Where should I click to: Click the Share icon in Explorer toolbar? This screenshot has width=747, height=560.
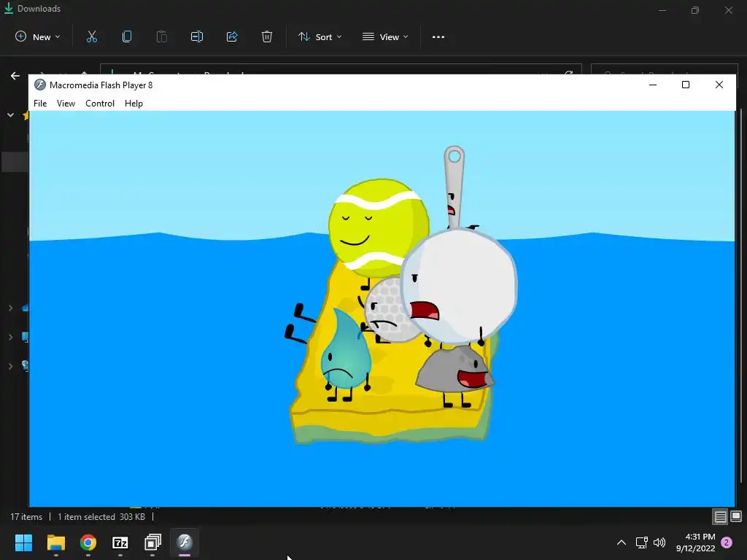(x=232, y=36)
